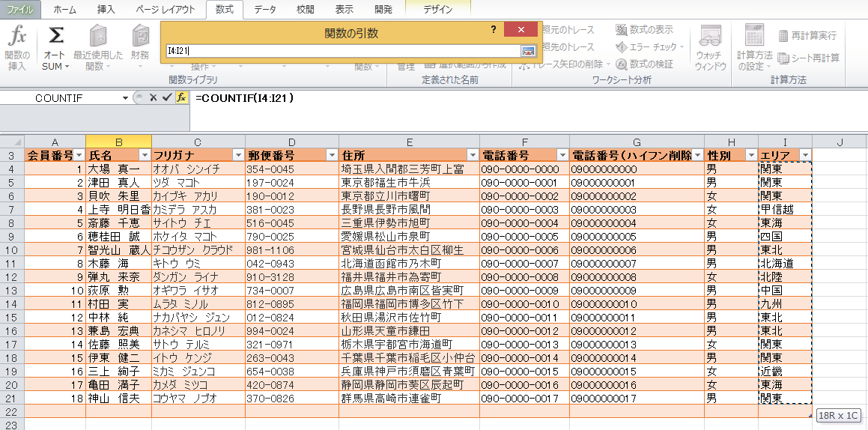Open the 電話番号 filter dropdown
Viewport: 868px width, 430px height.
click(562, 156)
